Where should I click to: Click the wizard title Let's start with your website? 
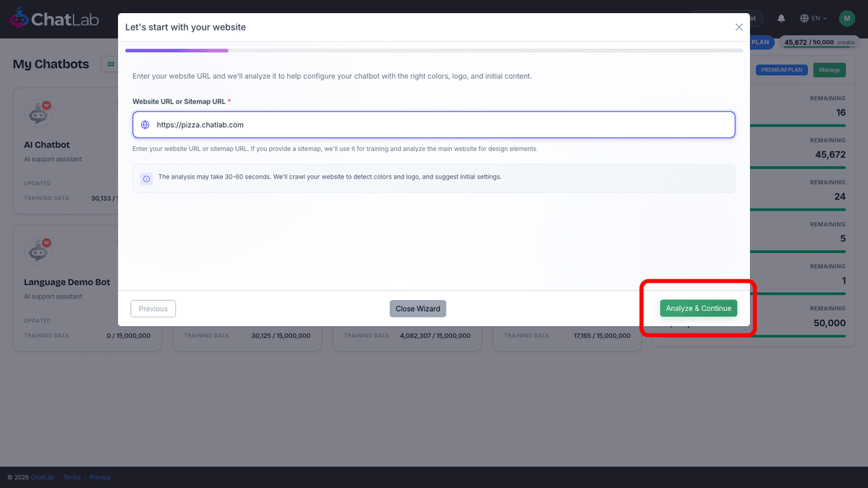pos(185,27)
